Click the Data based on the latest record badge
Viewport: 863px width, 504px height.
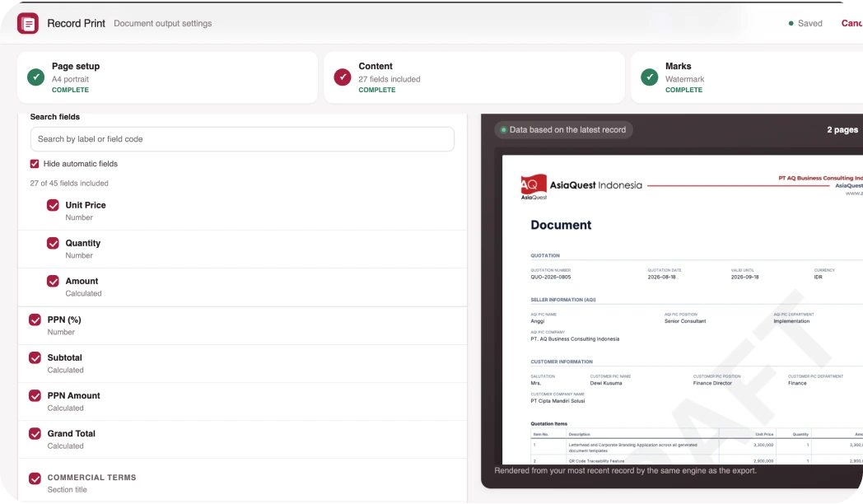[563, 130]
